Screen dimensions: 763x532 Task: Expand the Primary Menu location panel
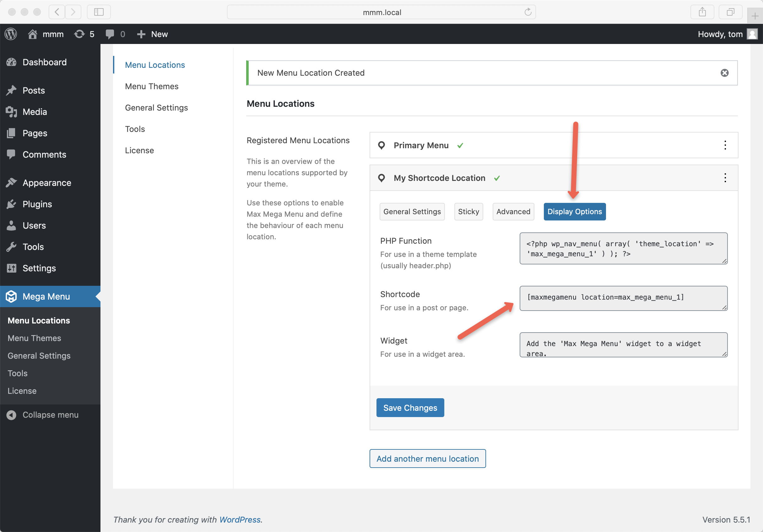(x=421, y=145)
